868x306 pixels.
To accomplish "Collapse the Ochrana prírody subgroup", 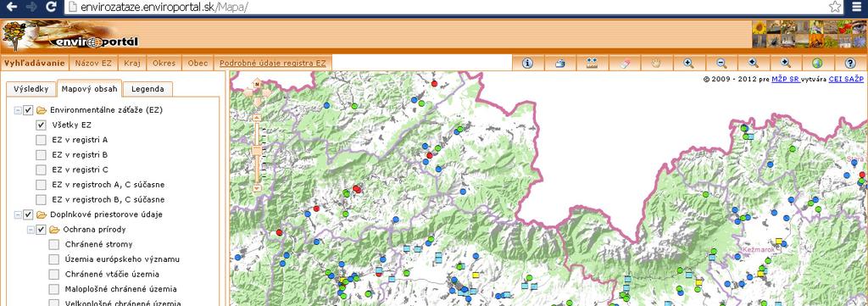I will point(31,230).
